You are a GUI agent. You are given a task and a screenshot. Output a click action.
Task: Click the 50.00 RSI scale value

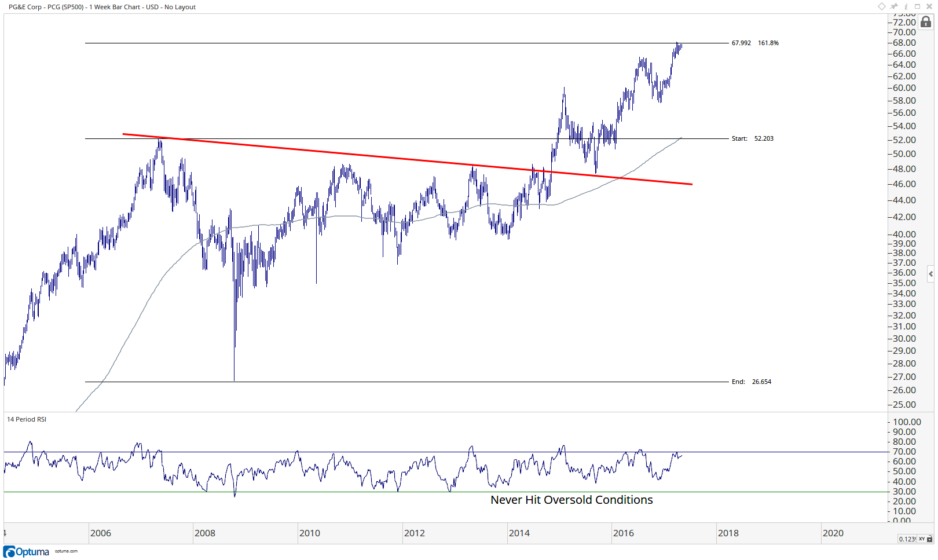(x=904, y=471)
